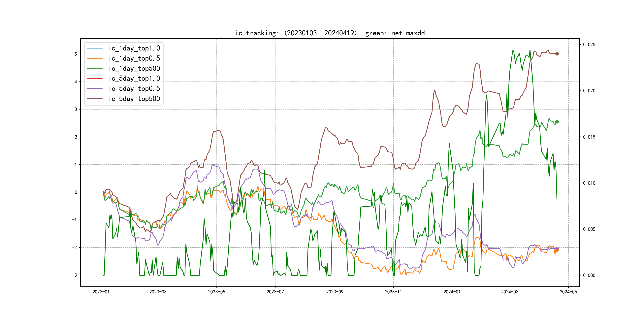The width and height of the screenshot is (644, 322).
Task: Click the 2024-05 x-axis tick label
Action: pyautogui.click(x=568, y=292)
